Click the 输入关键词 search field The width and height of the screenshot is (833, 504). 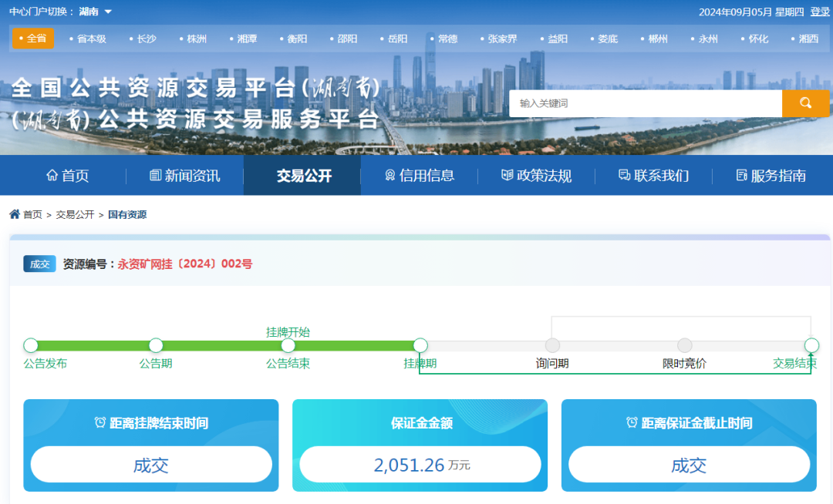[645, 103]
